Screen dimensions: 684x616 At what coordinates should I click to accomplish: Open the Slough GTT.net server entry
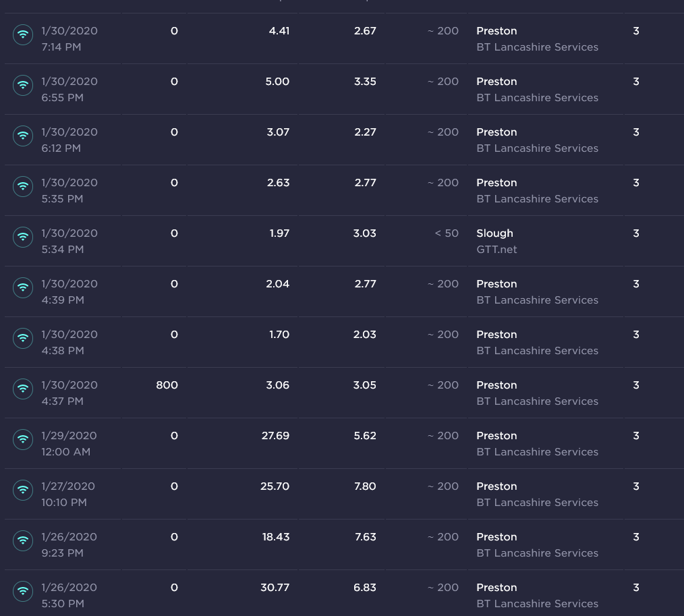(496, 242)
